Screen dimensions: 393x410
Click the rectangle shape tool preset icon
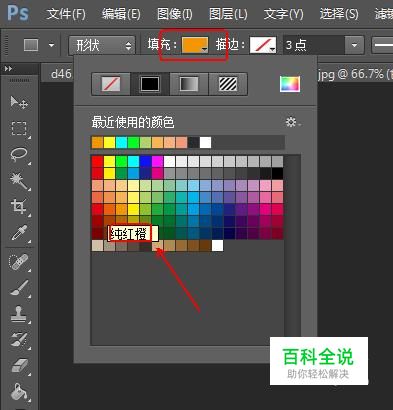pos(31,45)
